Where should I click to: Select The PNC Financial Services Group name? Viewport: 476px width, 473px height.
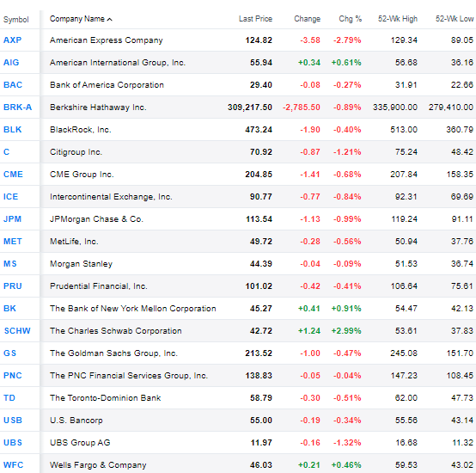click(x=129, y=376)
